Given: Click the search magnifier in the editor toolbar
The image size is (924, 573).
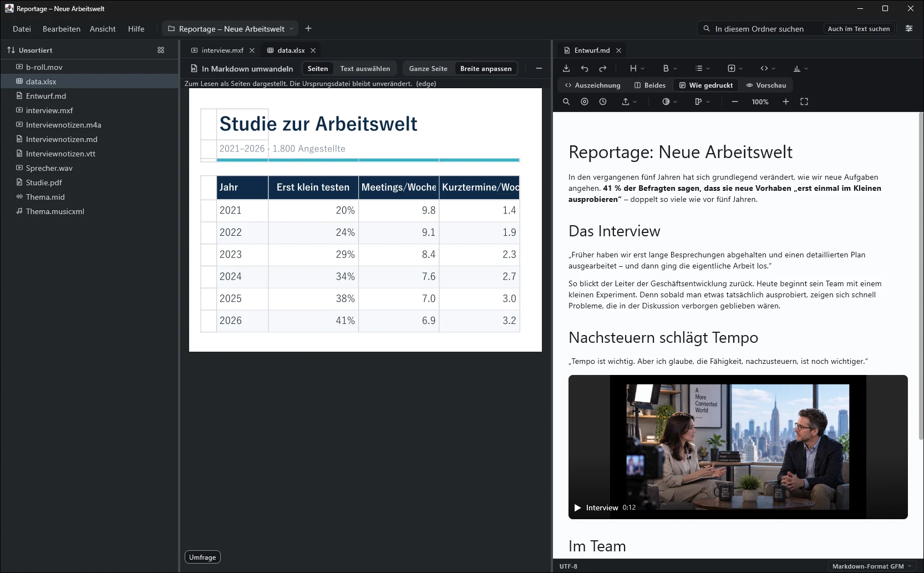Looking at the screenshot, I should pyautogui.click(x=566, y=102).
